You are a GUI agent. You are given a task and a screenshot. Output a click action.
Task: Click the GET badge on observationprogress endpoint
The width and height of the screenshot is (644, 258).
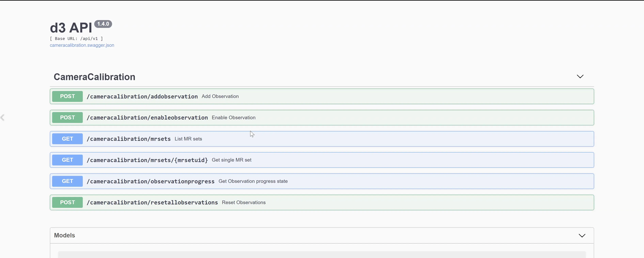pyautogui.click(x=67, y=181)
